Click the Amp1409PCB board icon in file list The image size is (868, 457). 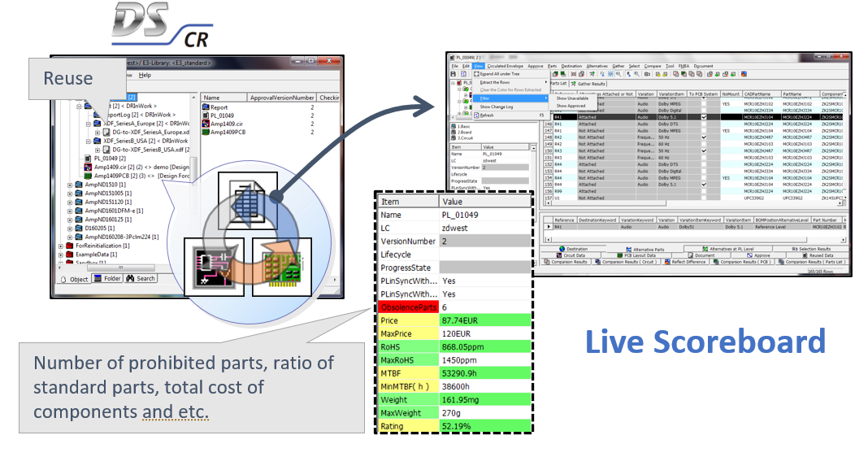coord(205,131)
